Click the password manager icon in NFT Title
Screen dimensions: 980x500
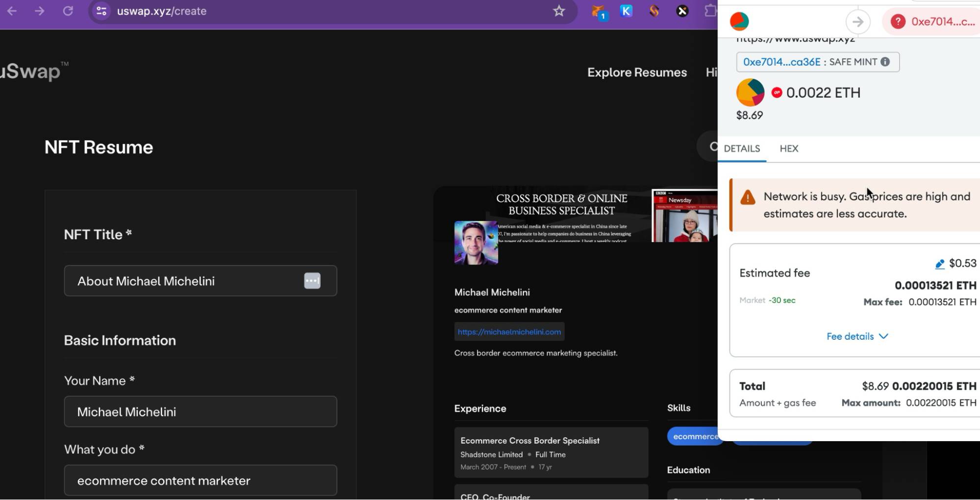coord(312,281)
